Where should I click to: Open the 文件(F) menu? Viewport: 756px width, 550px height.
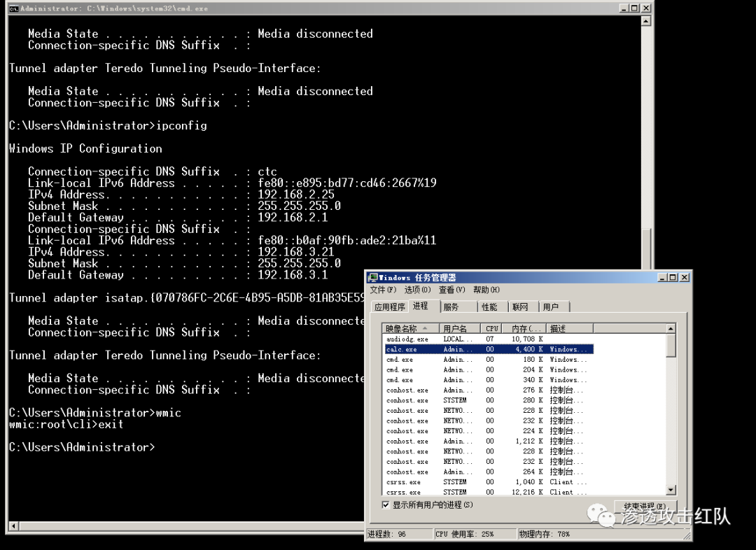383,290
